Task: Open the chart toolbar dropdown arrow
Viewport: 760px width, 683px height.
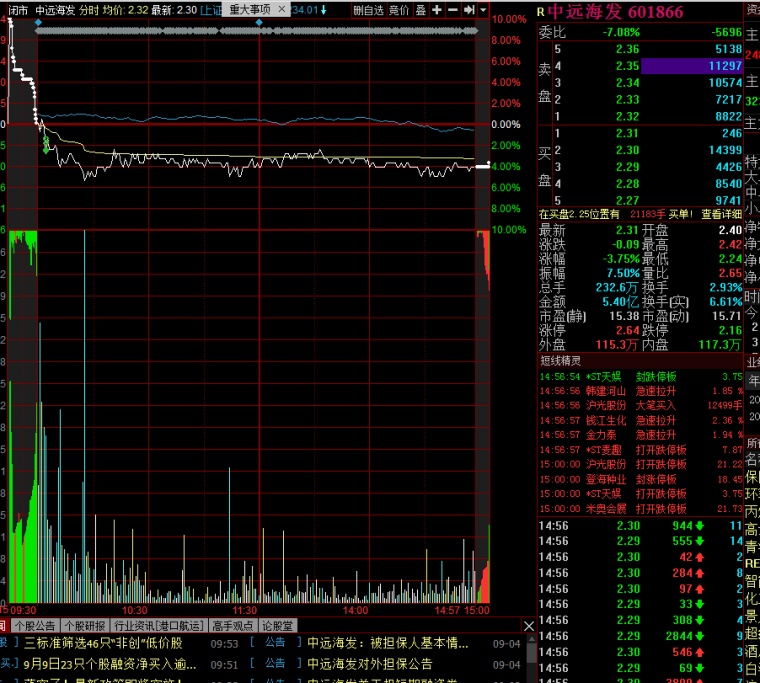Action: click(x=483, y=10)
